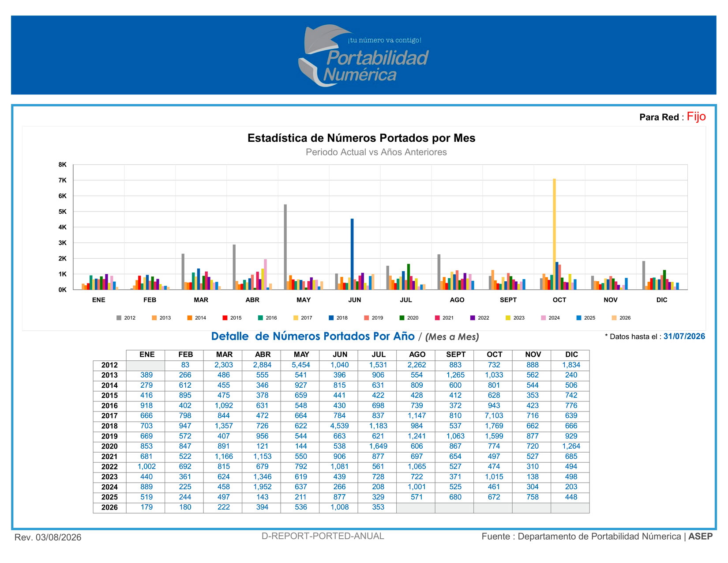The height and width of the screenshot is (563, 728).
Task: Select the 2024 pink legend swatch
Action: 544,318
